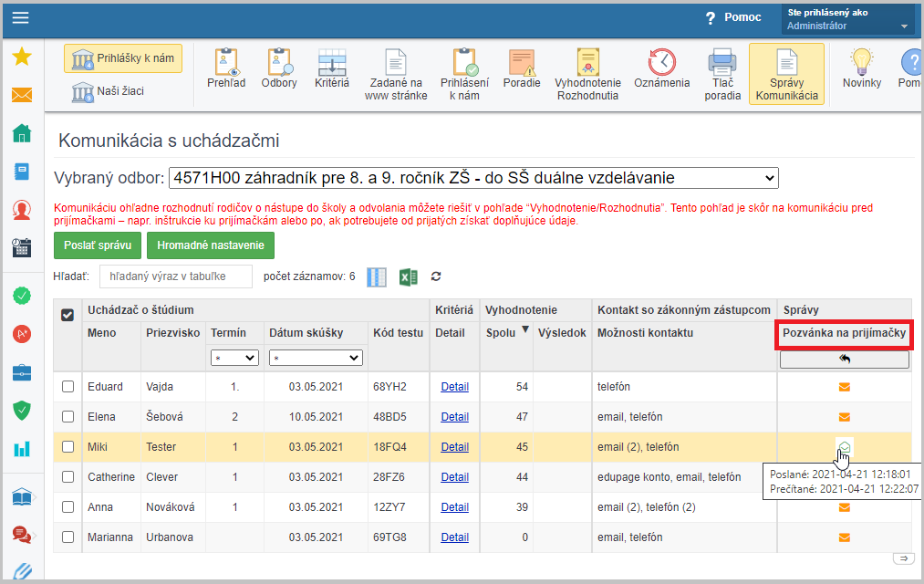This screenshot has height=584, width=924.
Task: Open the blue notebook sidebar icon
Action: (22, 172)
